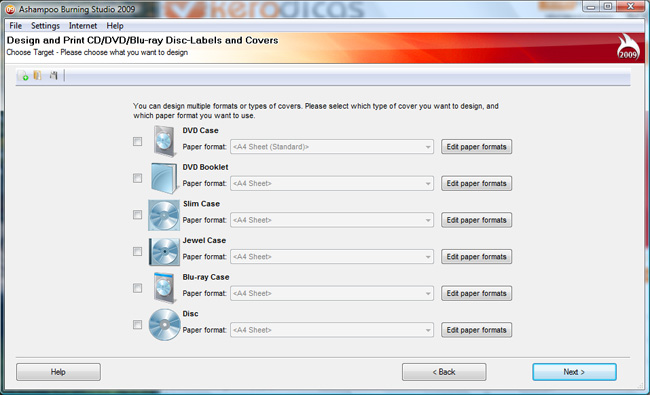
Task: Maximize the Ashampoo Burning Studio window
Action: (608, 7)
